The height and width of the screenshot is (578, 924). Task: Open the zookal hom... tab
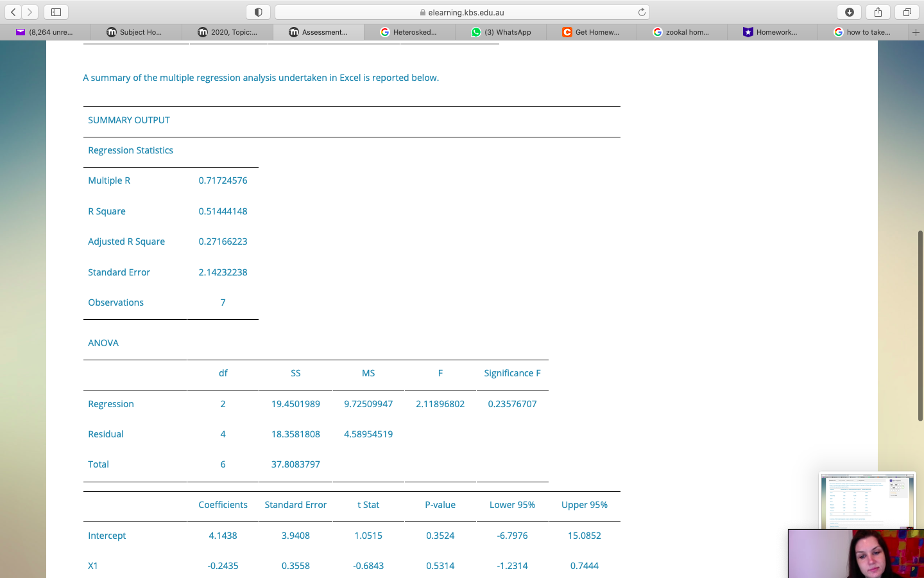point(682,32)
